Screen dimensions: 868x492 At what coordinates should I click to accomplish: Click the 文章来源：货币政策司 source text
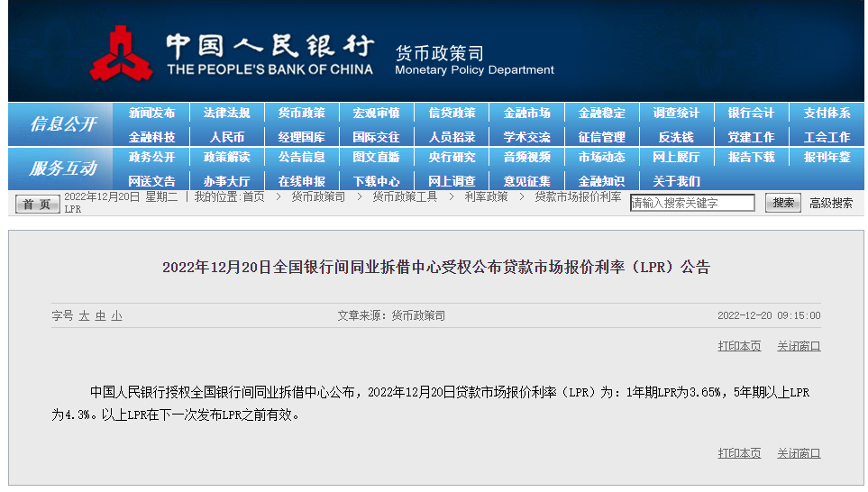click(391, 316)
